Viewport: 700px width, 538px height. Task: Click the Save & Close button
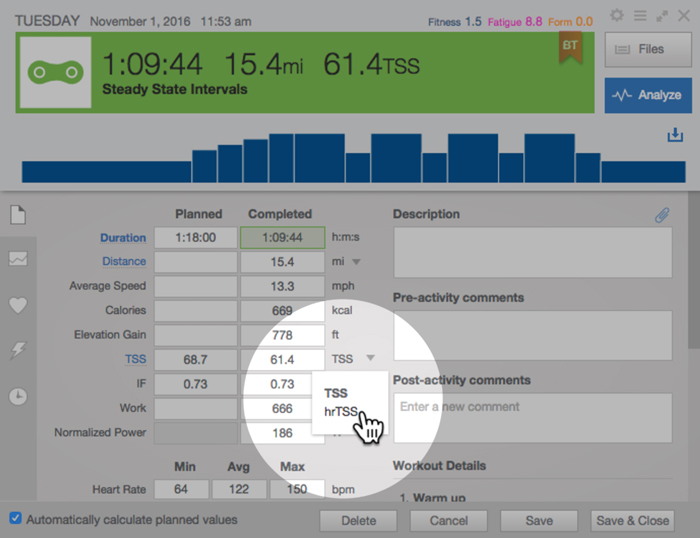click(x=632, y=521)
